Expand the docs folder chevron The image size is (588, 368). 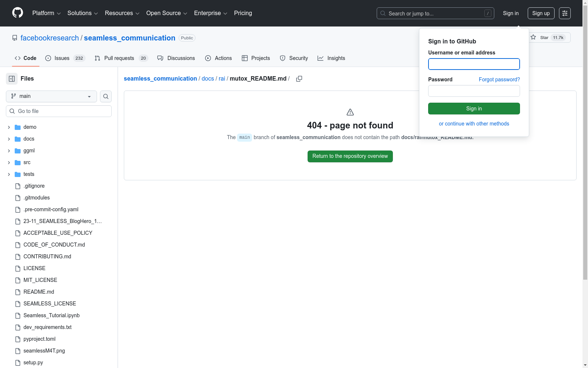(x=9, y=139)
